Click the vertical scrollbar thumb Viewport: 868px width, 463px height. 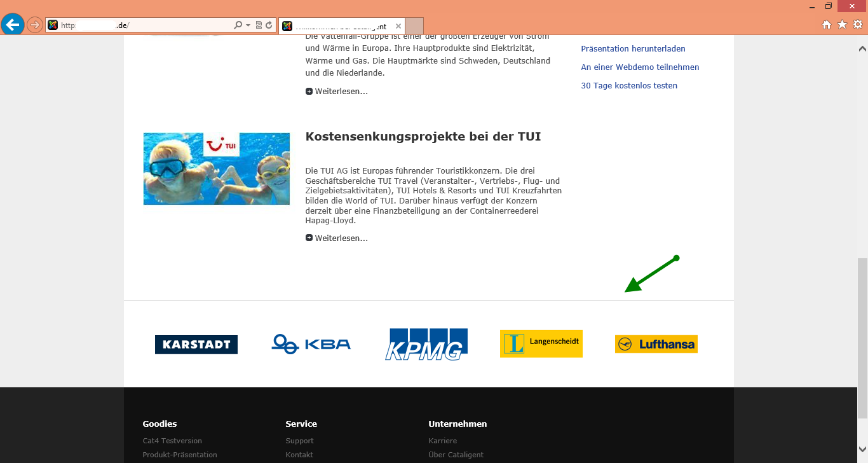[862, 338]
